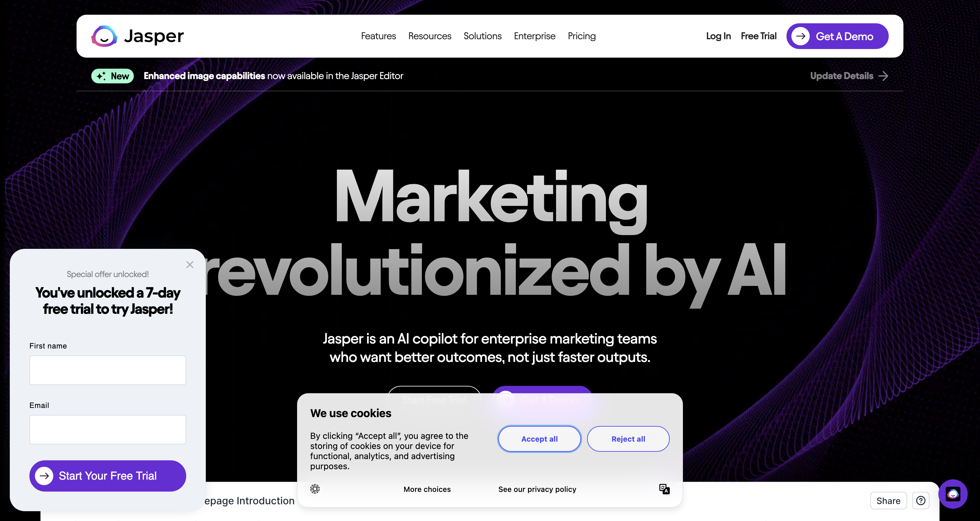Open the Pricing page

(582, 36)
